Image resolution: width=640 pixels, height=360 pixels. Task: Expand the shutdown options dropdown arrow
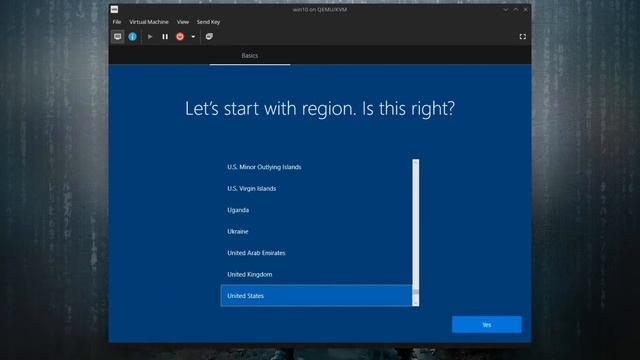[x=193, y=37]
